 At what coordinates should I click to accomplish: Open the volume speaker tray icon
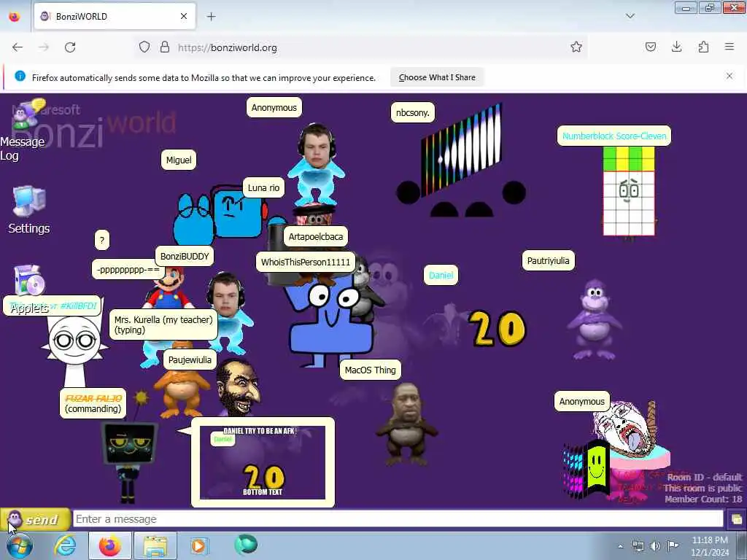[656, 546]
